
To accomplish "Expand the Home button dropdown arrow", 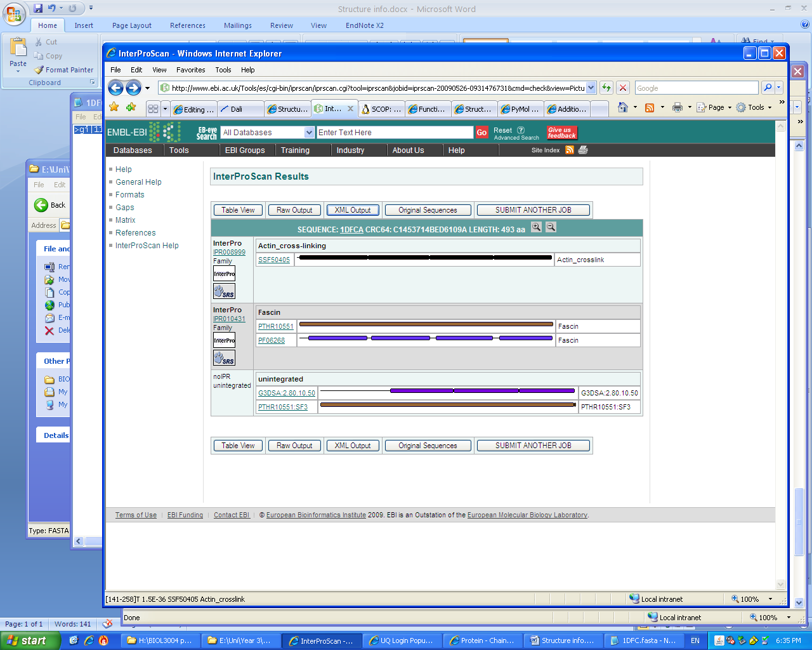I will click(x=635, y=107).
